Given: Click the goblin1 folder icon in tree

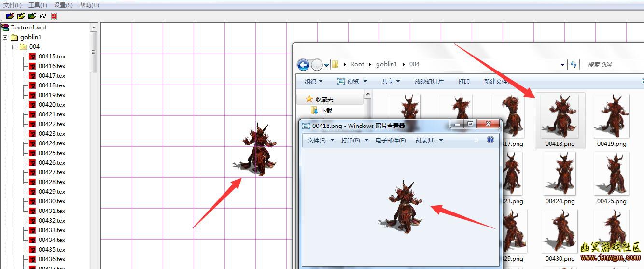Looking at the screenshot, I should [x=14, y=37].
